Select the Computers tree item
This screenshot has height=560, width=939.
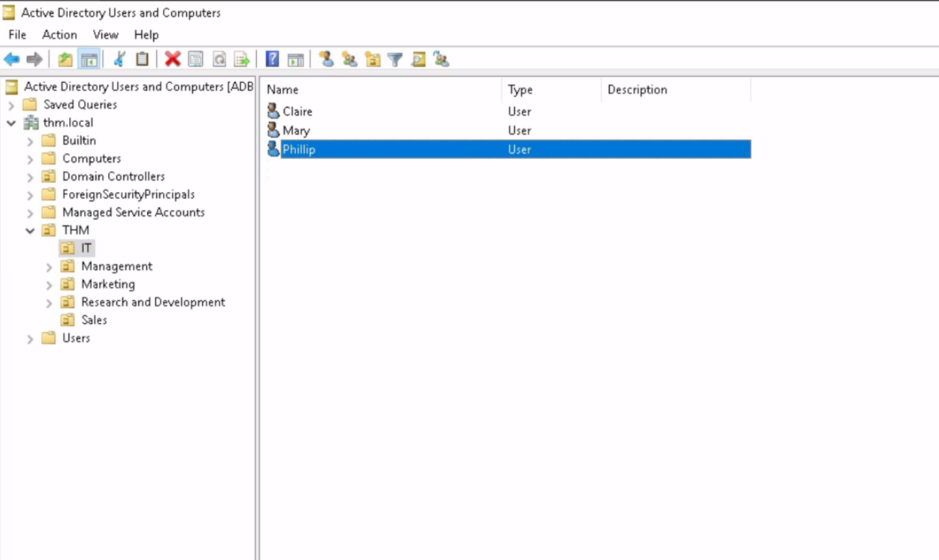point(92,158)
